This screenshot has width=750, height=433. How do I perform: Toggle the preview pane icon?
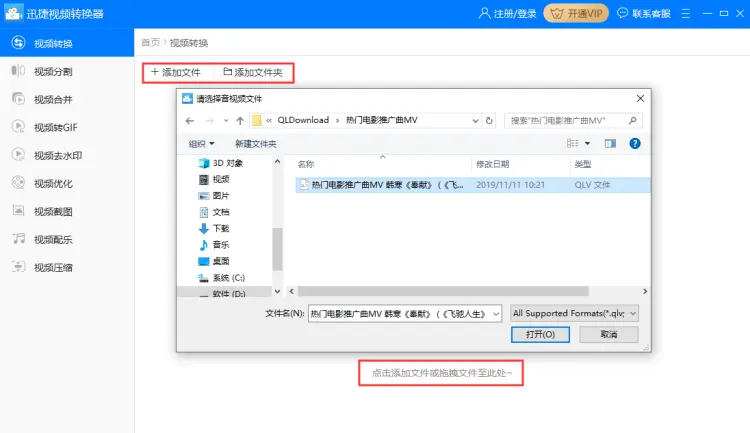coord(610,144)
